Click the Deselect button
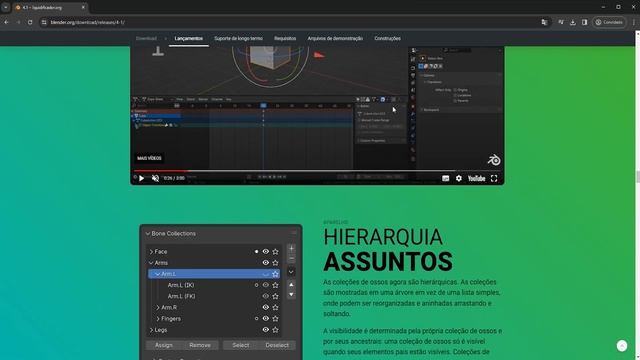 pyautogui.click(x=277, y=345)
